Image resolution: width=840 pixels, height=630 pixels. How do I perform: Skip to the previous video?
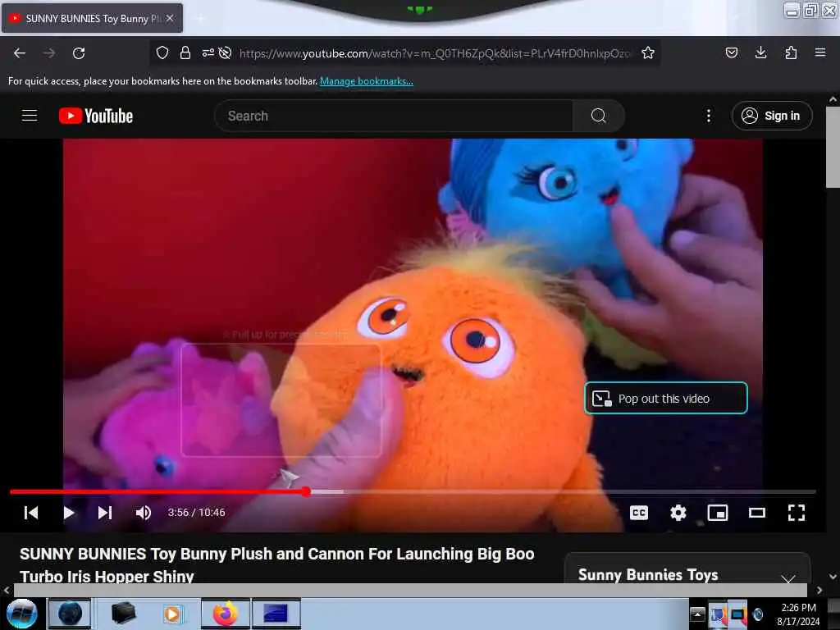pyautogui.click(x=31, y=513)
